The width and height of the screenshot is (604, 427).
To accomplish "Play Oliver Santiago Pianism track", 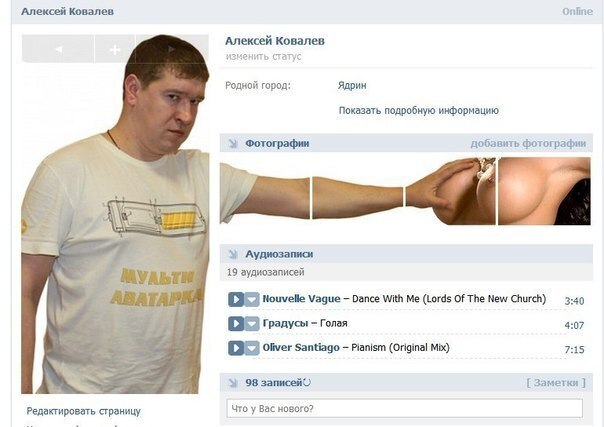I will click(236, 348).
